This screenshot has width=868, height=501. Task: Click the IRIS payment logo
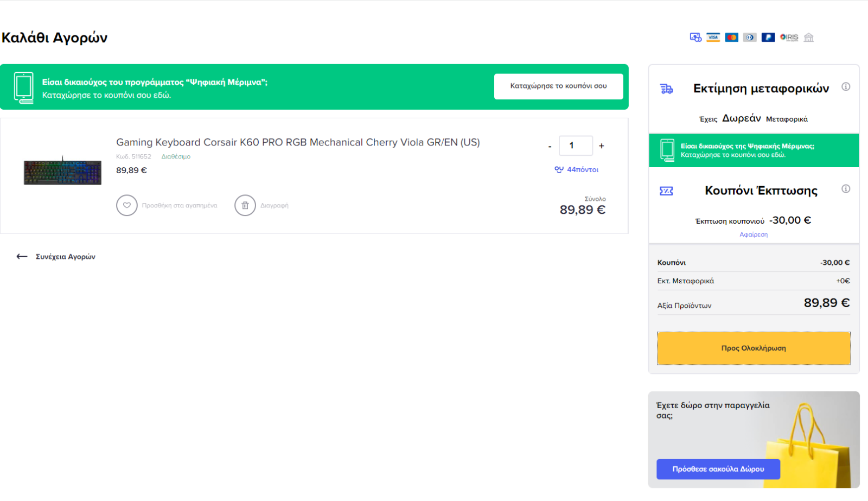pyautogui.click(x=789, y=37)
